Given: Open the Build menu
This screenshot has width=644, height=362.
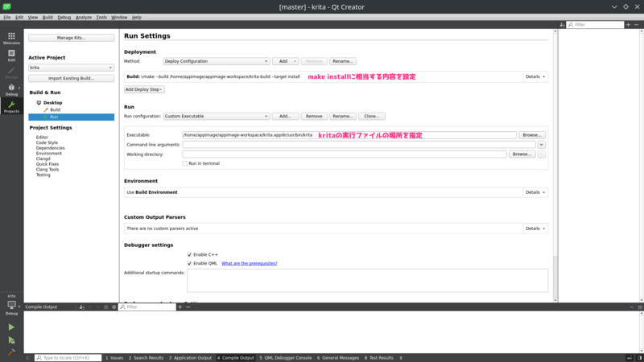Looking at the screenshot, I should click(x=47, y=17).
